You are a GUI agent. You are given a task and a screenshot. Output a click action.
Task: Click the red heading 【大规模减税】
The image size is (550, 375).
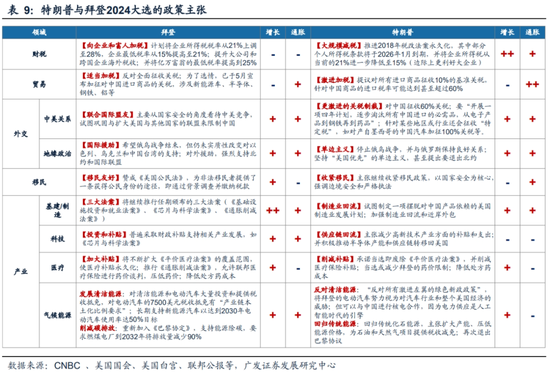338,46
